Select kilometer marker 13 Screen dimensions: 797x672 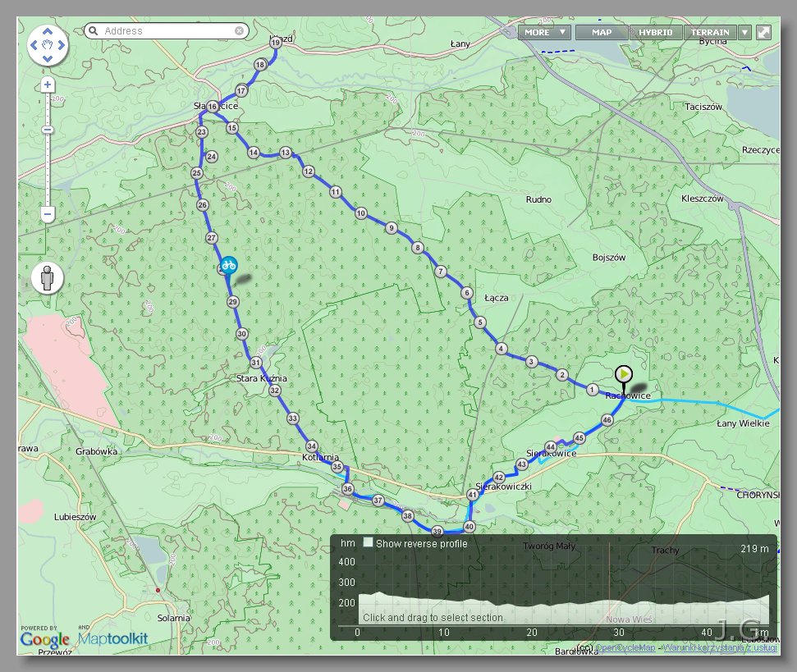point(285,153)
